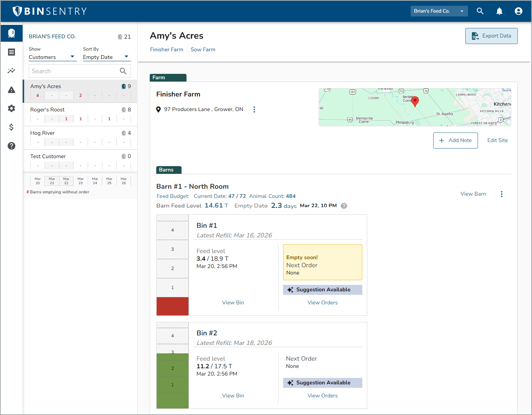The image size is (532, 415).
Task: Jump to Sow Farm link
Action: pos(203,50)
